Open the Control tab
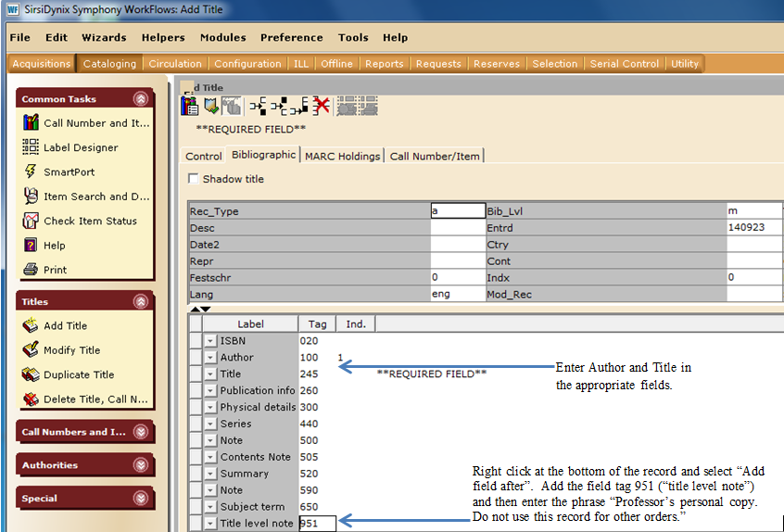The width and height of the screenshot is (784, 532). click(204, 156)
